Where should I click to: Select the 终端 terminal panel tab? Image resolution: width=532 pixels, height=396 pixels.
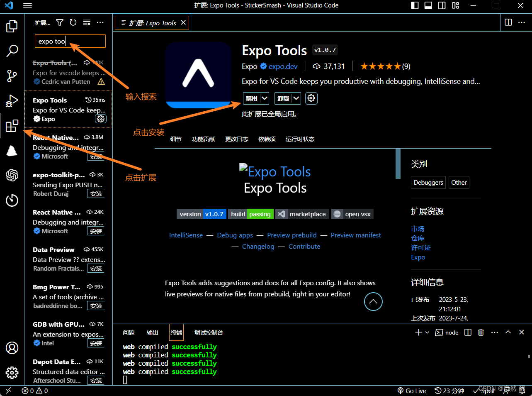[x=176, y=332]
